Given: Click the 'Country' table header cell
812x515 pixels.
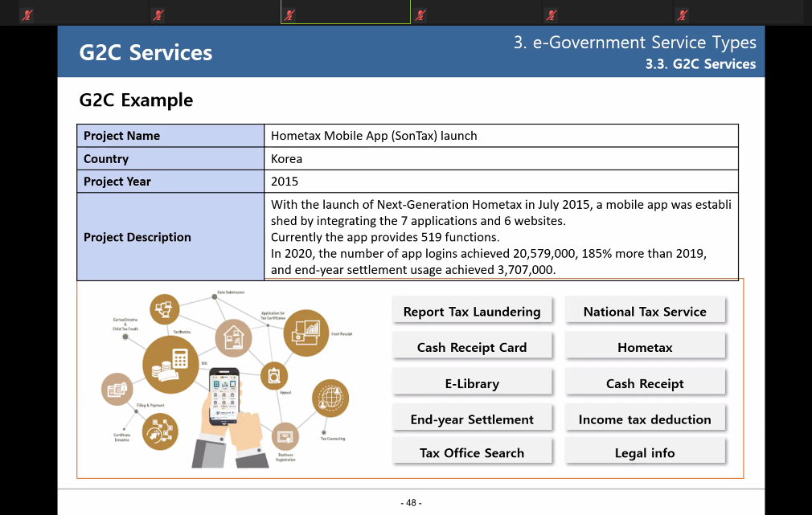Looking at the screenshot, I should (170, 158).
